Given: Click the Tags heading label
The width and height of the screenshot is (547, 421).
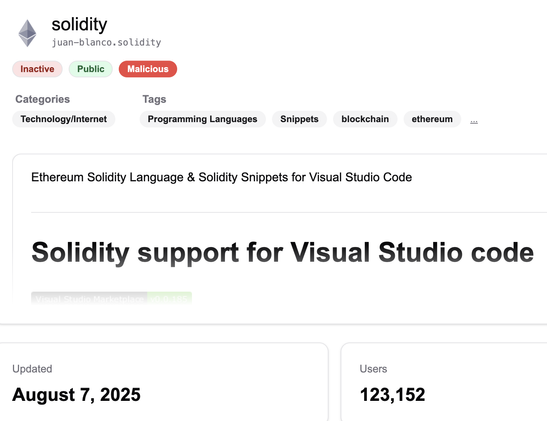Looking at the screenshot, I should pyautogui.click(x=154, y=99).
